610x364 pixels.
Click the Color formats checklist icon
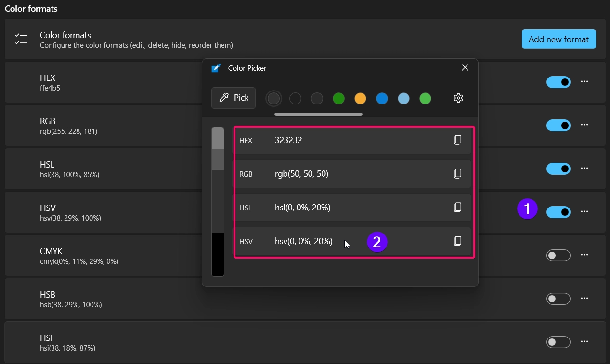tap(21, 39)
